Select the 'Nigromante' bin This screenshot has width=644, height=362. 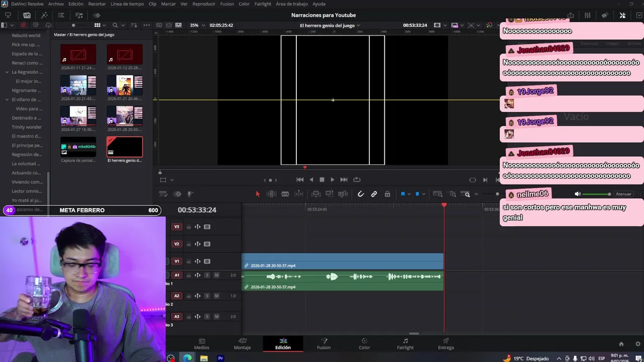pos(26,90)
